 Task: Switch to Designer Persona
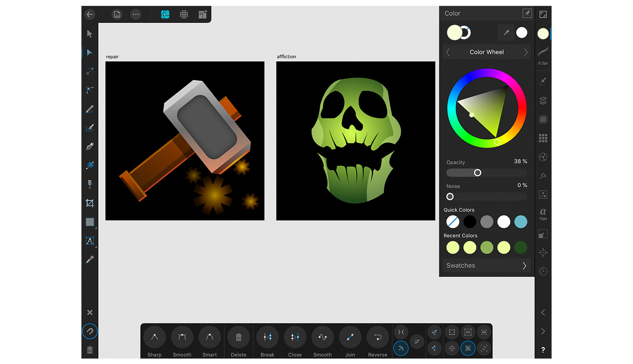(165, 14)
